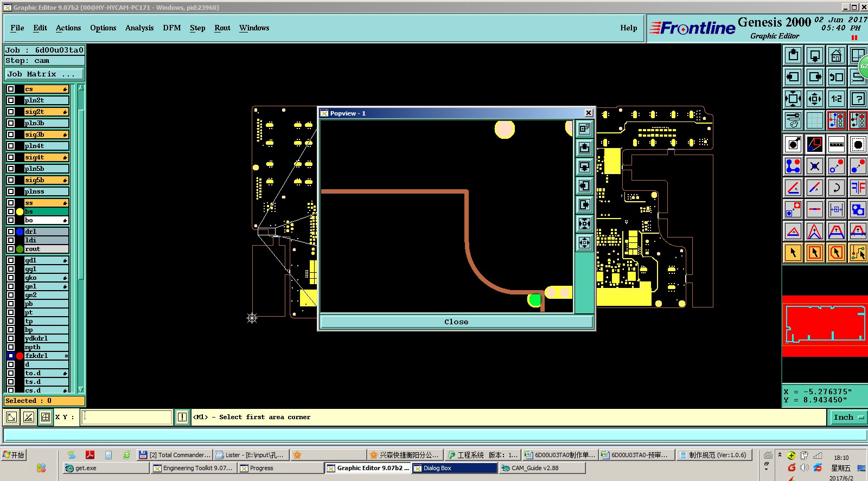Open the Help menu

click(629, 28)
